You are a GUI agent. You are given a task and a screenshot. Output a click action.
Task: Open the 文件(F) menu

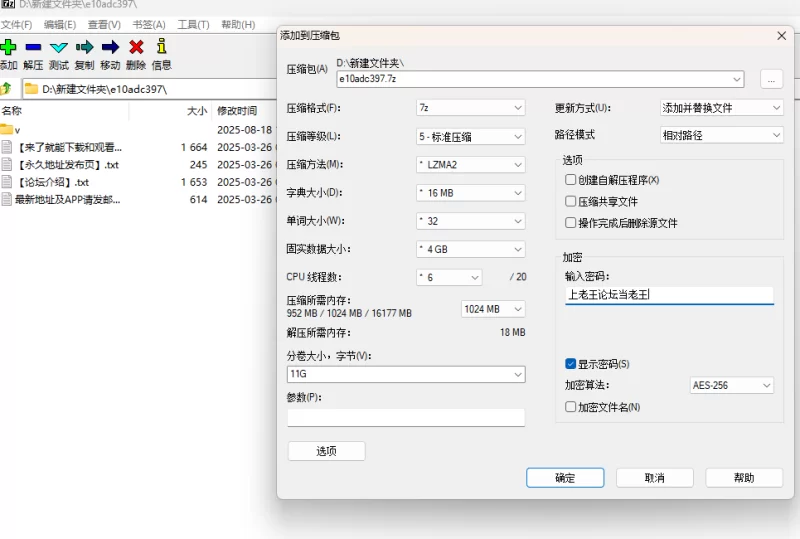16,24
